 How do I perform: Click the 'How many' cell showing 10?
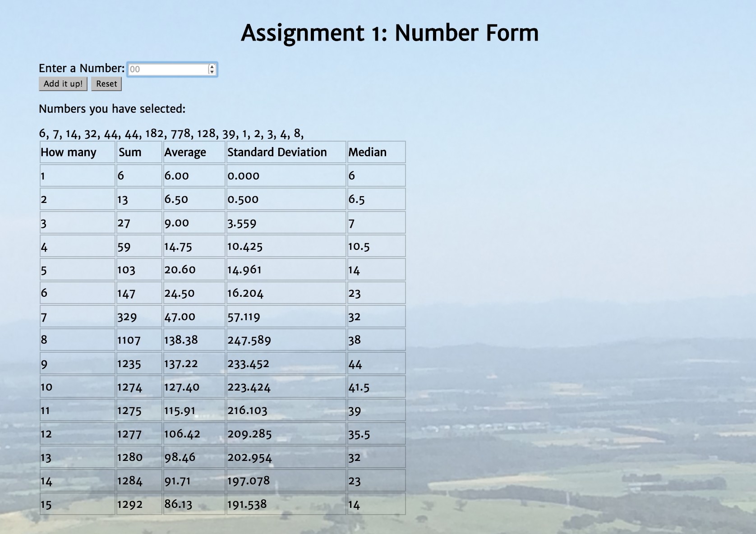(x=78, y=387)
